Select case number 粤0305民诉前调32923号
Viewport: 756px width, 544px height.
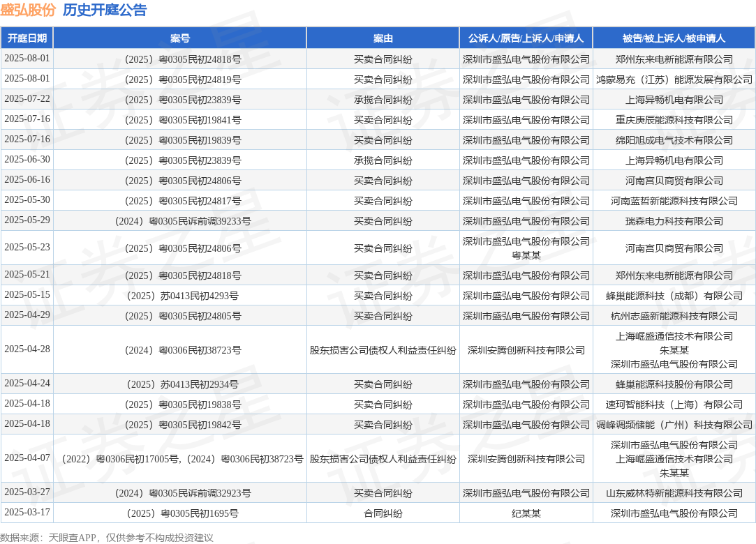coord(182,493)
